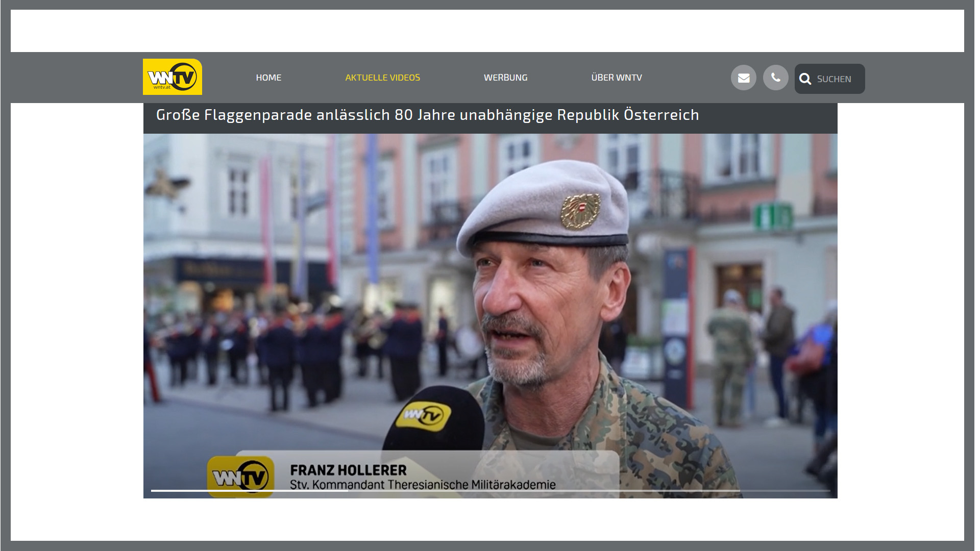The height and width of the screenshot is (551, 980).
Task: Click the phone contact icon
Action: (776, 78)
